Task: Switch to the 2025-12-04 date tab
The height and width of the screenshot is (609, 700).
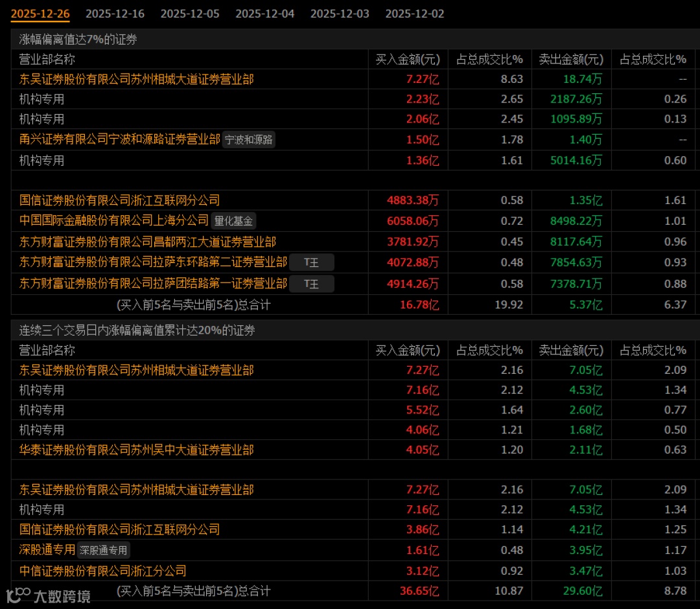Action: (x=265, y=14)
